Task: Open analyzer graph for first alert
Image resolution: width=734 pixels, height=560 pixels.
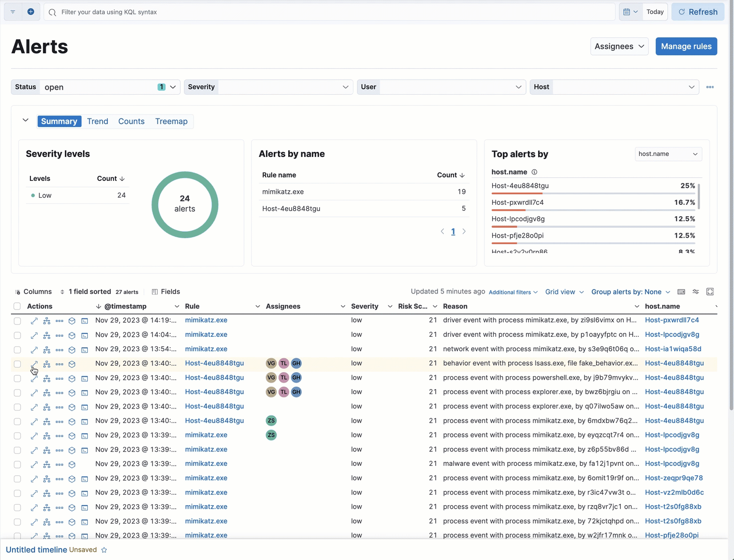Action: pyautogui.click(x=47, y=321)
